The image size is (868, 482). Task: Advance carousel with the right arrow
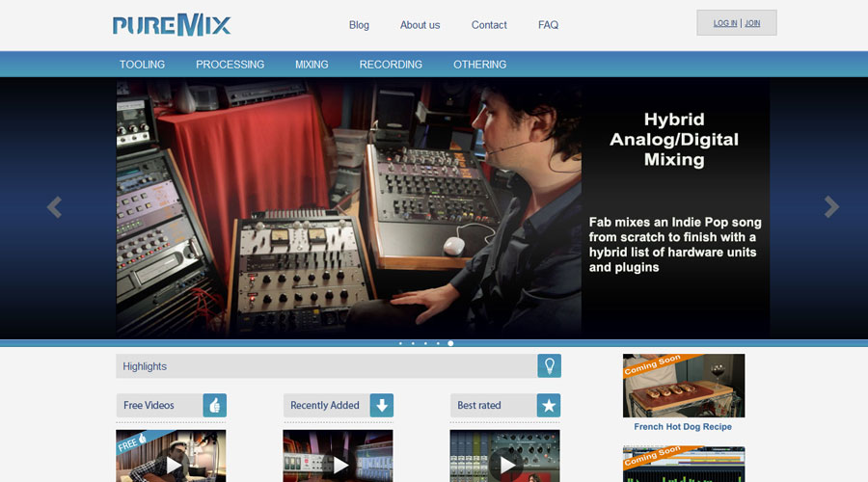tap(831, 207)
